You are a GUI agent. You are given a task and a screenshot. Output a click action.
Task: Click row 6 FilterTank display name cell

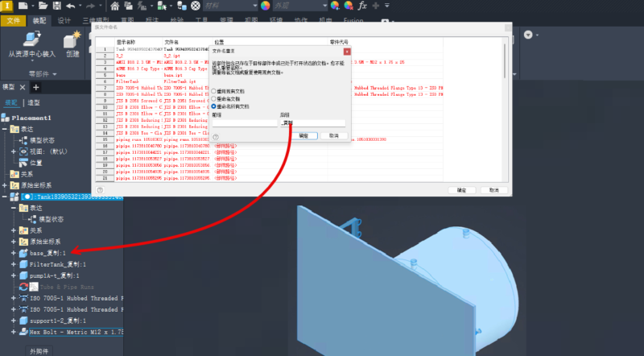(x=138, y=82)
